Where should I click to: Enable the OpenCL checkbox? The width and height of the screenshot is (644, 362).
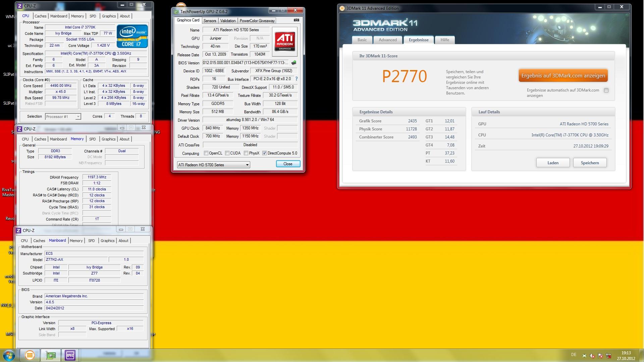[x=206, y=153]
